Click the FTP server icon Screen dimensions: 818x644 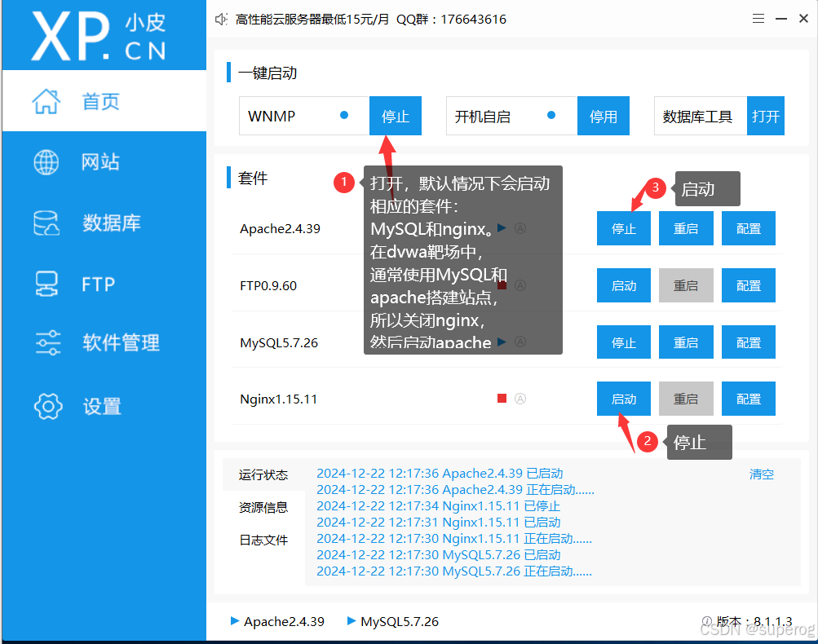coord(46,285)
